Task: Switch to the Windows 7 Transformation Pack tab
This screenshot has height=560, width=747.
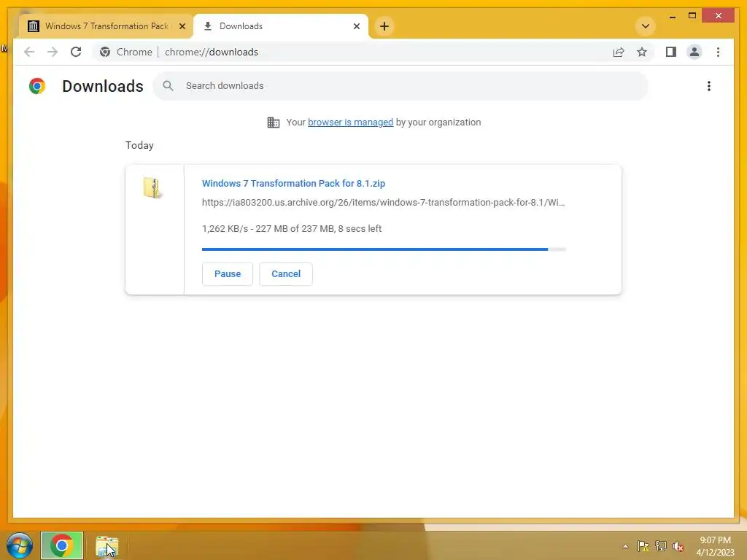Action: 107,26
